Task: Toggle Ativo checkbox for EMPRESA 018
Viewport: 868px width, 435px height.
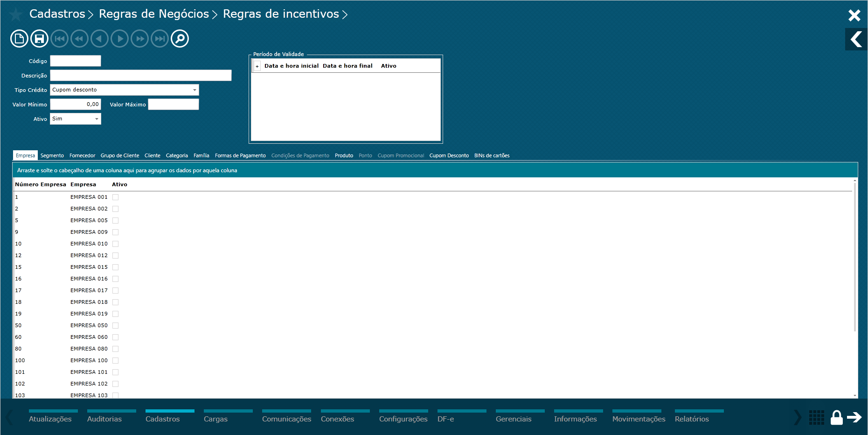Action: 115,302
